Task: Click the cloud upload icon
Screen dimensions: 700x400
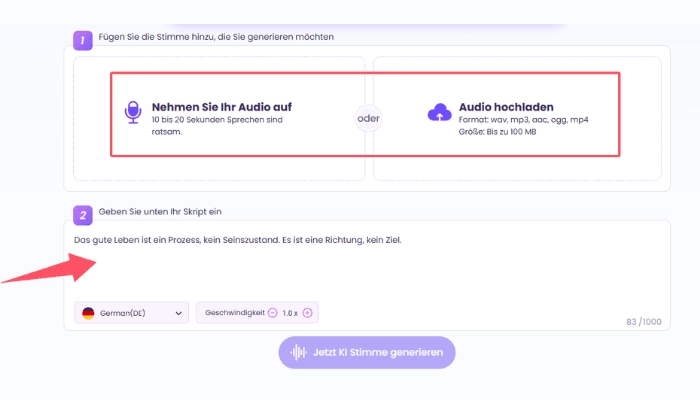Action: point(439,112)
